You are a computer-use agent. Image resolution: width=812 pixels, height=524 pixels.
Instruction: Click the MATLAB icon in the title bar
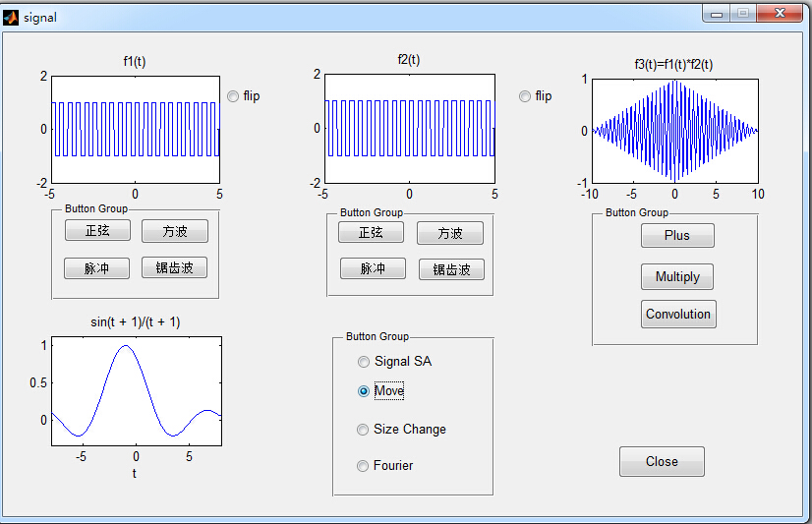(x=10, y=18)
